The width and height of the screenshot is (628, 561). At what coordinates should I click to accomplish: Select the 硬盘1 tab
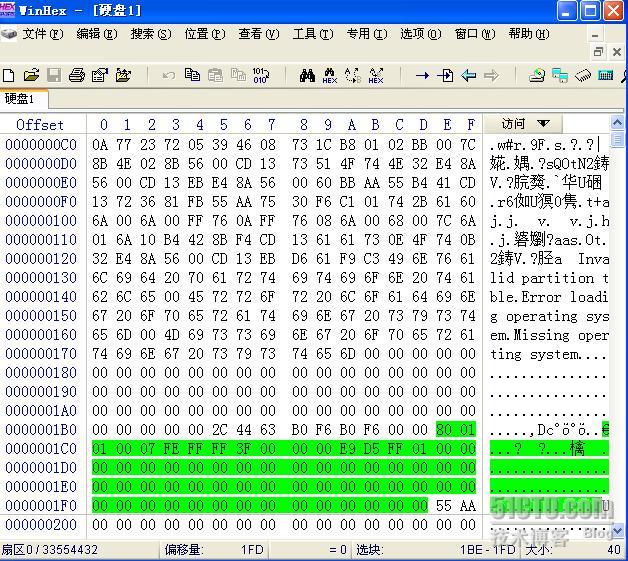(x=20, y=99)
